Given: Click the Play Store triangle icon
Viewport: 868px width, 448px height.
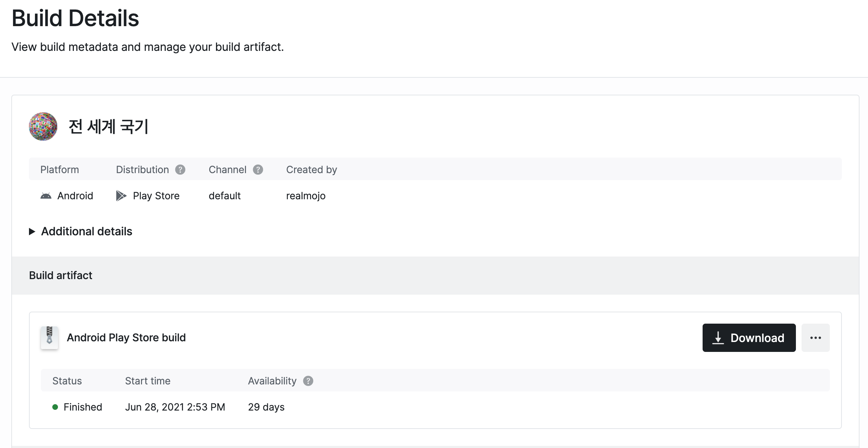Looking at the screenshot, I should click(121, 196).
